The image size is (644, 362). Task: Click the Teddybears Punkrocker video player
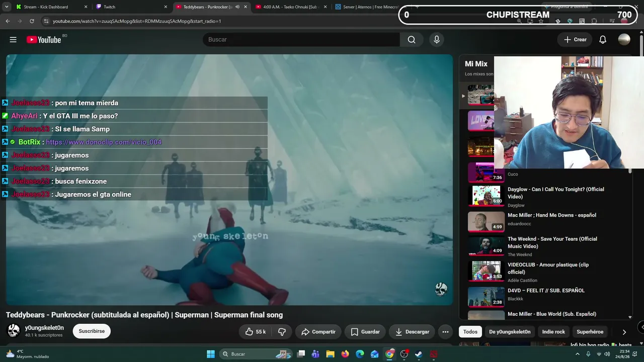(229, 179)
